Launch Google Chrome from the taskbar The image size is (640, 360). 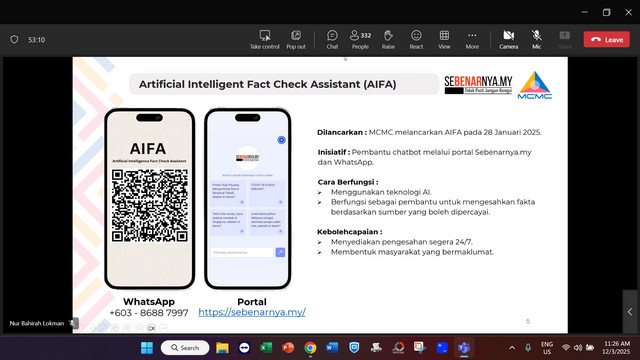click(310, 348)
